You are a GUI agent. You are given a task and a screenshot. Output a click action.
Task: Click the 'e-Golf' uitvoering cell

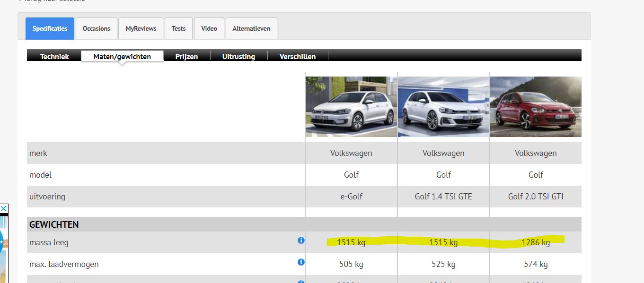pyautogui.click(x=351, y=197)
